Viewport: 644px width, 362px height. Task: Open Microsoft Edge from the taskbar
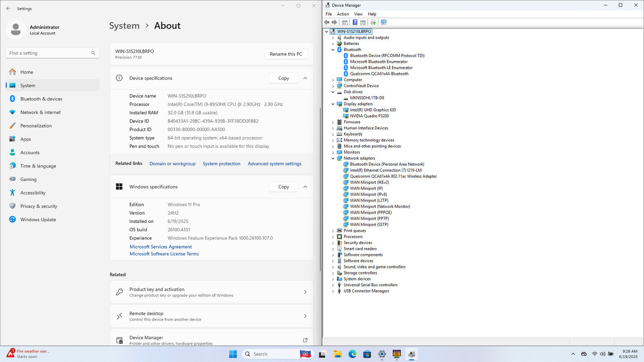[x=352, y=354]
